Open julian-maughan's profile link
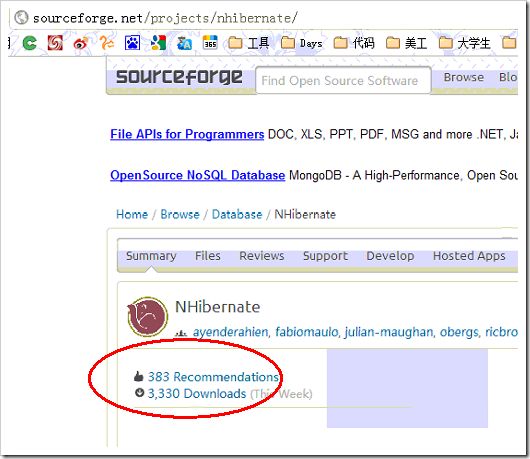530x459 pixels. (389, 332)
